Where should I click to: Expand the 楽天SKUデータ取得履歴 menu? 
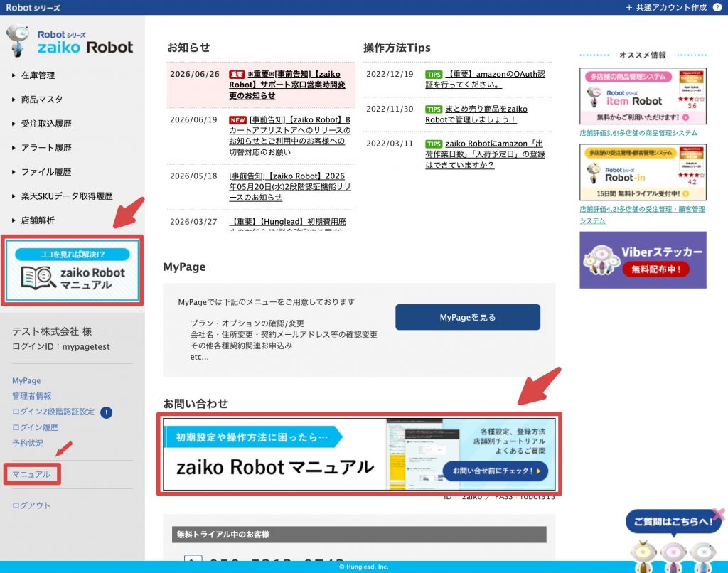(x=66, y=196)
